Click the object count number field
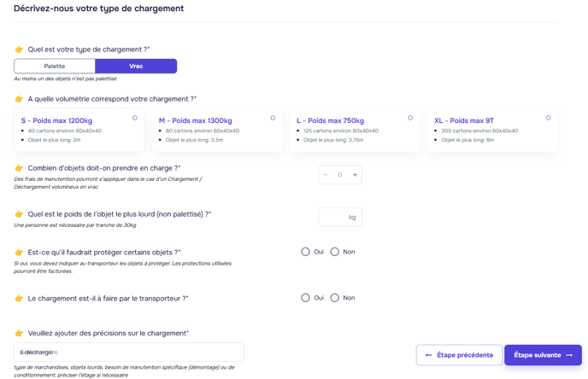Image resolution: width=588 pixels, height=379 pixels. pos(340,175)
